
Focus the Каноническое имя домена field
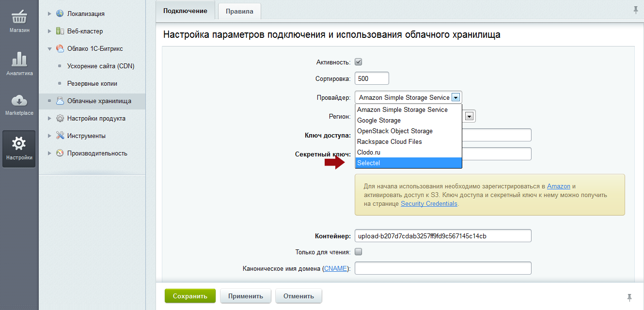[443, 268]
